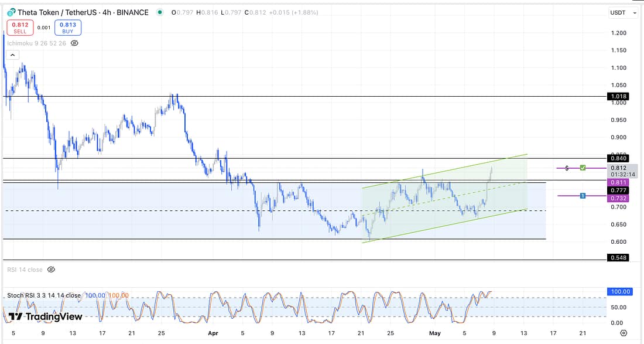644x344 pixels.
Task: Click the green checkmark marker on price line
Action: tap(583, 168)
